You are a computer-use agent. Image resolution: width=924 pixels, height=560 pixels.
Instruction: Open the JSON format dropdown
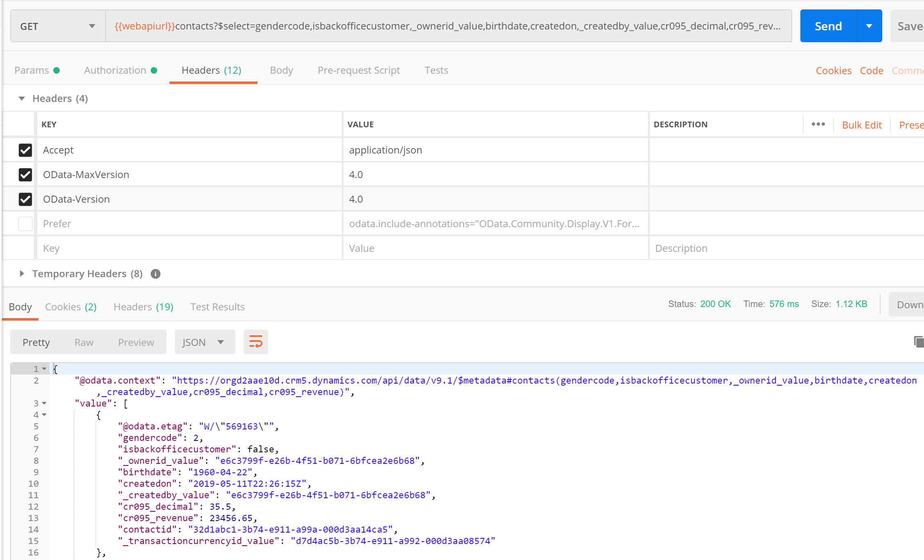[x=205, y=342]
